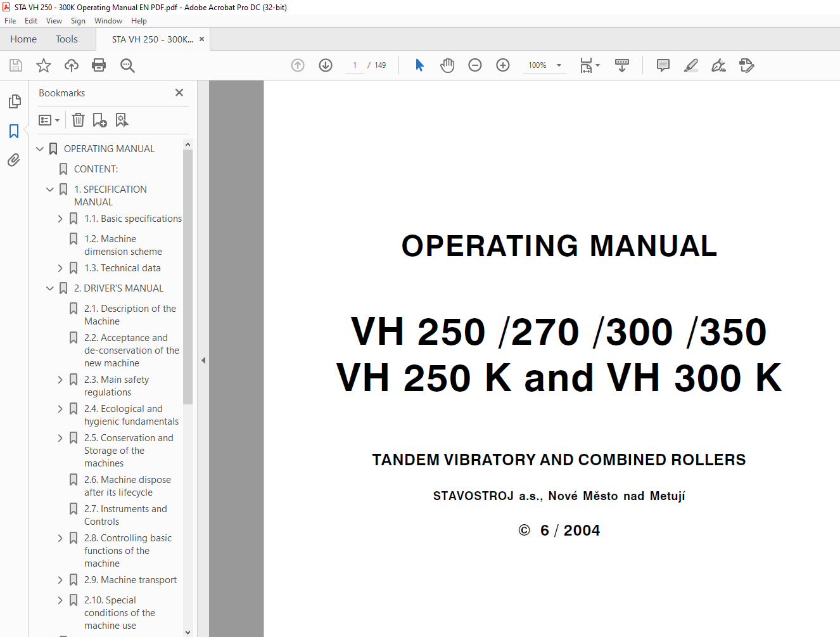Click the upload to cloud icon

click(72, 65)
